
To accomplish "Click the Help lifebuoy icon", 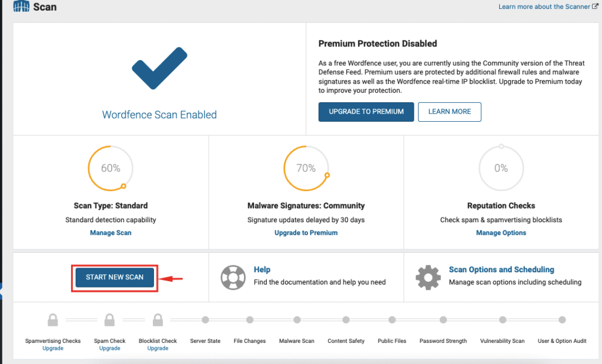I will coord(232,276).
